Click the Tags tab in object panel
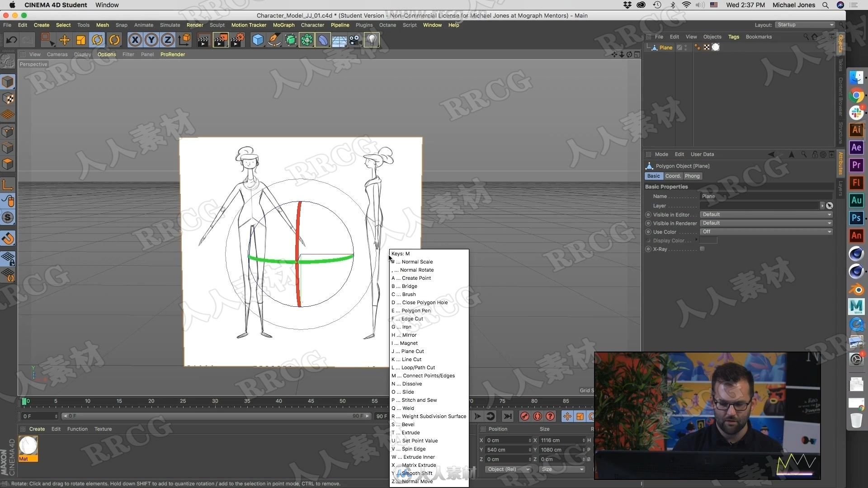 [x=735, y=36]
